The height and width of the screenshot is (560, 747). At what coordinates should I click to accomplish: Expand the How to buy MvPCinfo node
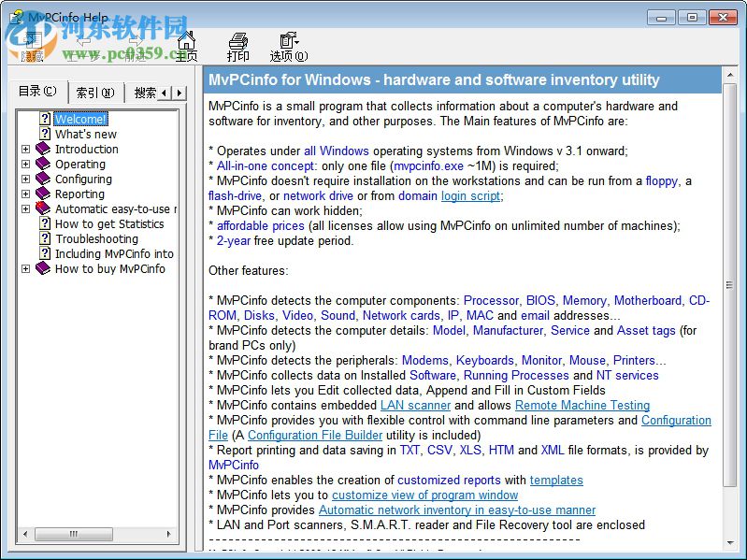point(26,268)
